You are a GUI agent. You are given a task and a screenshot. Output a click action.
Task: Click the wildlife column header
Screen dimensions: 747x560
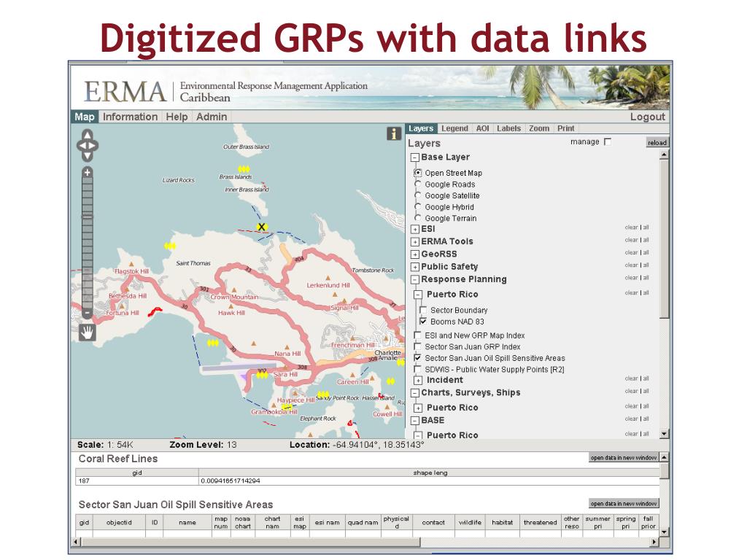[470, 522]
